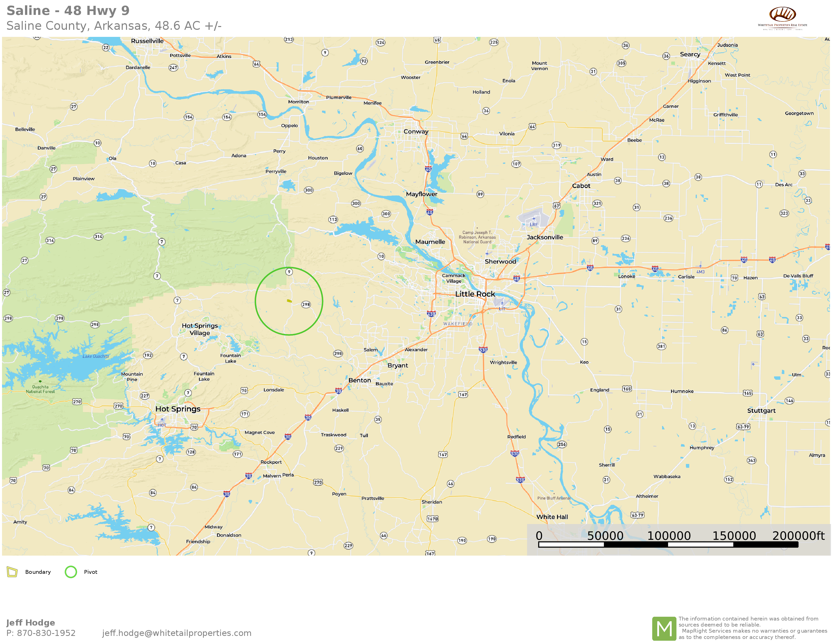Screen dimensions: 833x644
Task: Click the Saline - 48 Hwy 9 title
Action: point(68,11)
